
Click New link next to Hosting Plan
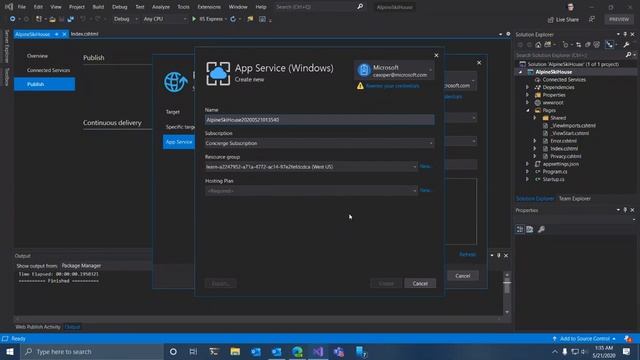[x=425, y=191]
